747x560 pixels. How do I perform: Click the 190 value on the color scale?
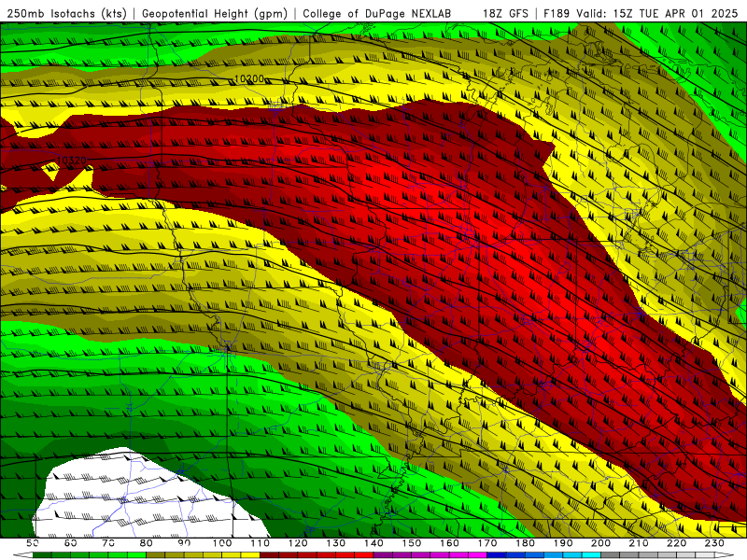coord(563,543)
